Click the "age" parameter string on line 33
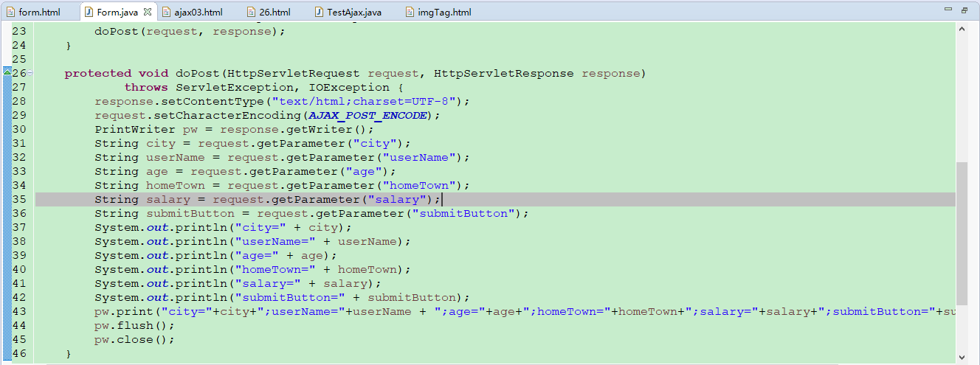 364,171
